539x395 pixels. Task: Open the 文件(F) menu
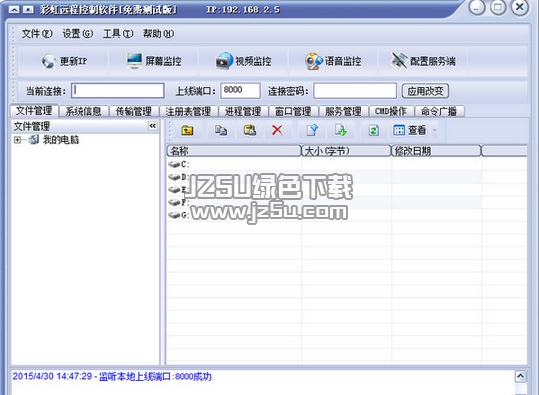coord(37,34)
